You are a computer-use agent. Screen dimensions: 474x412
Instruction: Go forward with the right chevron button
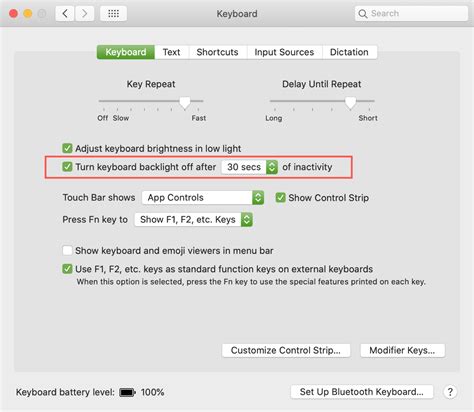[85, 14]
